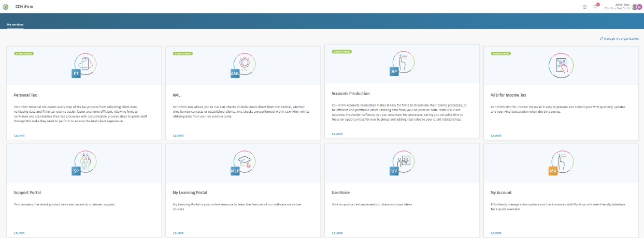
Task: Open the help question mark icon
Action: (585, 7)
